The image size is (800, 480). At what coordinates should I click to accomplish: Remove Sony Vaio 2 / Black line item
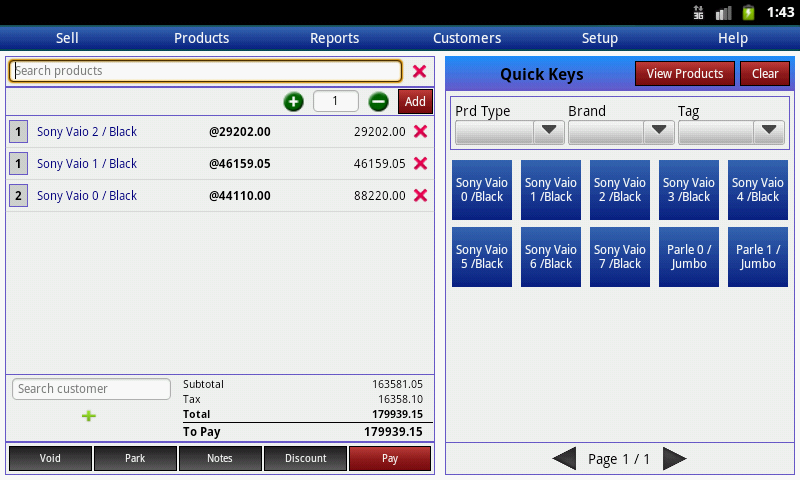(420, 132)
